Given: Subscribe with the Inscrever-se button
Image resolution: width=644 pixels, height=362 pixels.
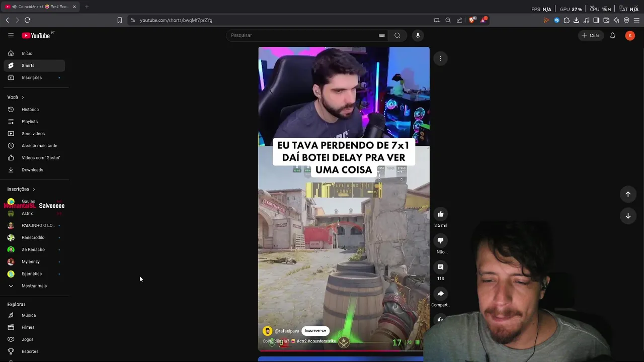Looking at the screenshot, I should [x=315, y=331].
